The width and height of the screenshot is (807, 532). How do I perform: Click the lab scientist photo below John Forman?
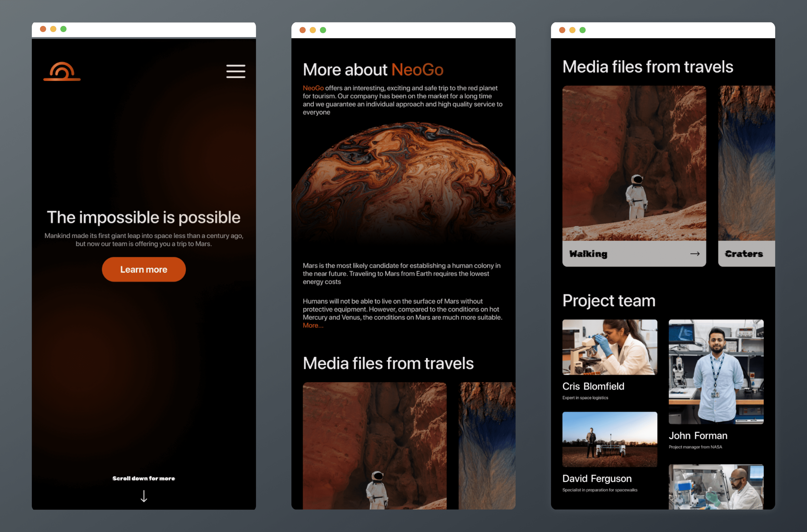pyautogui.click(x=716, y=487)
